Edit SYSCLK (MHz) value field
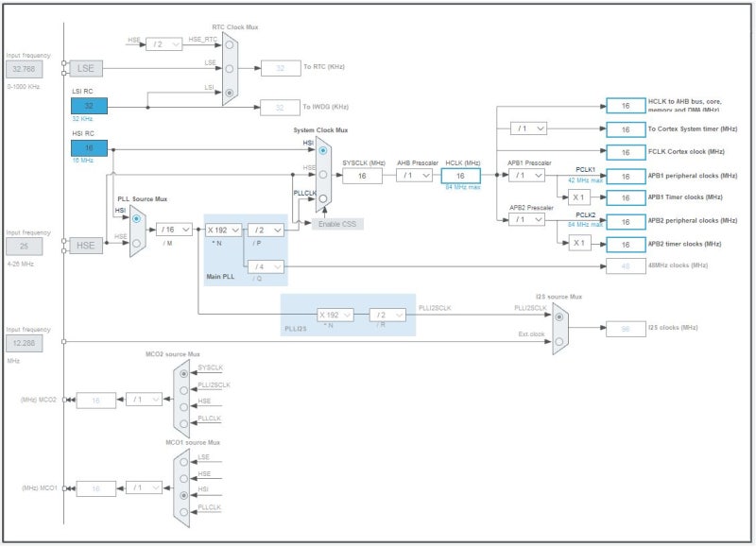 click(x=362, y=176)
